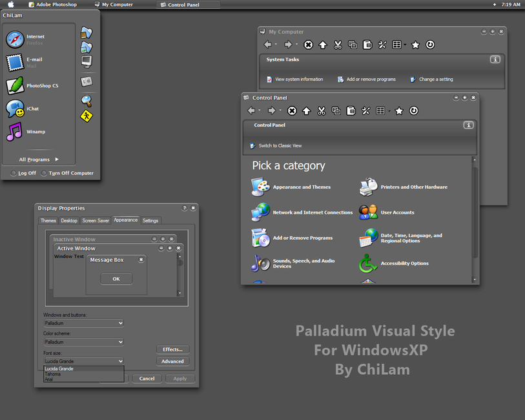Click the paste icon in My Computer toolbar
This screenshot has width=525, height=420.
[x=367, y=45]
